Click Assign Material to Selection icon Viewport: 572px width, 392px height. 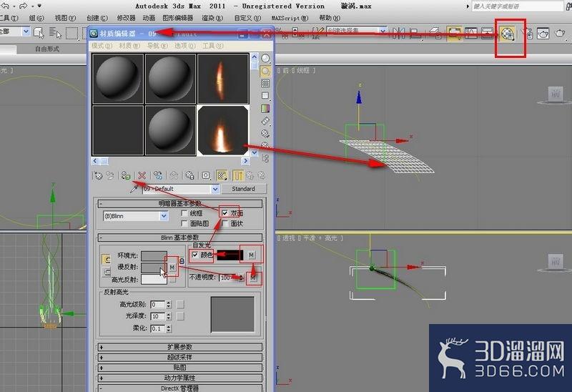point(126,175)
